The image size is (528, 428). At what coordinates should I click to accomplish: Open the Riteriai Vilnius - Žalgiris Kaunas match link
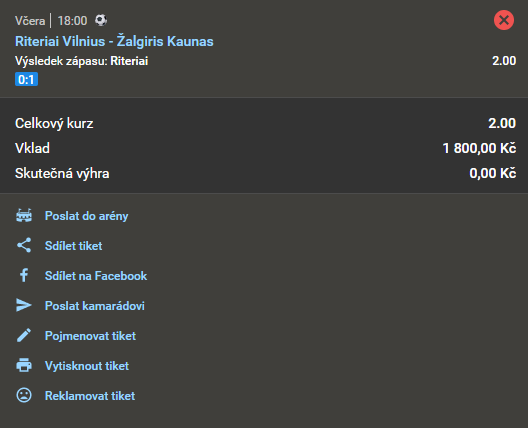[114, 41]
